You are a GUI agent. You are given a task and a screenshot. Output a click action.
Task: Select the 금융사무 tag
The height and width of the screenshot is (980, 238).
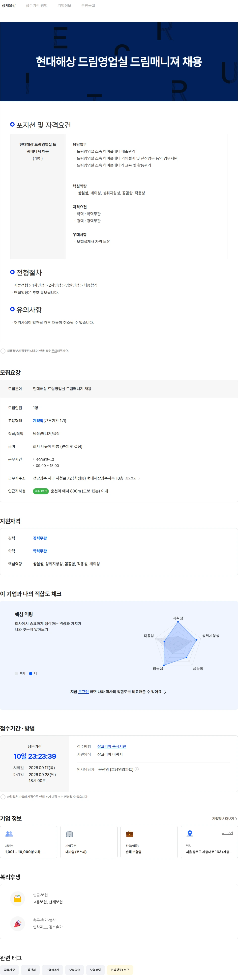coord(9,970)
